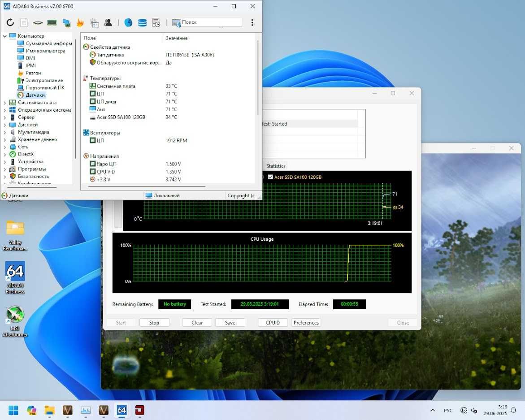Expand the Системная плата tree node
Image resolution: width=525 pixels, height=420 pixels.
[x=4, y=102]
